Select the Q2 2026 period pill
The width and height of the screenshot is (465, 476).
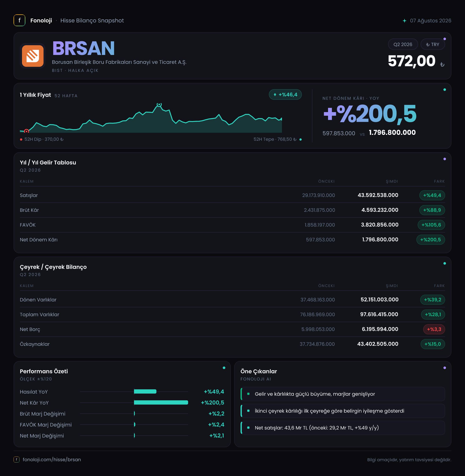coord(403,44)
